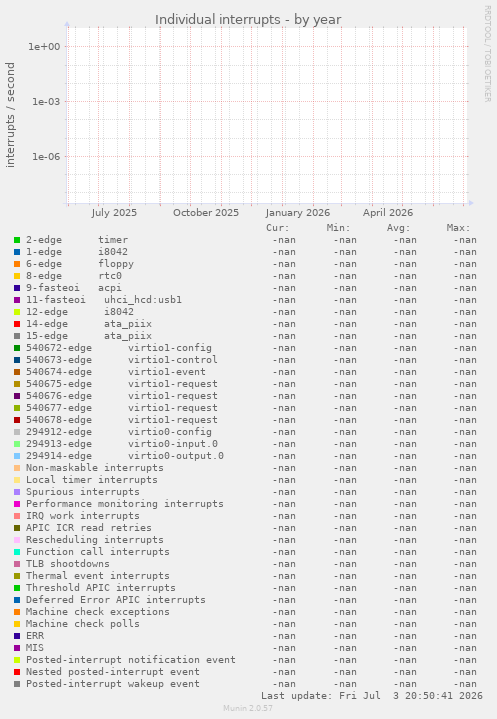Click 'Non-maskable interrupts' legend label
This screenshot has width=497, height=719.
click(94, 468)
